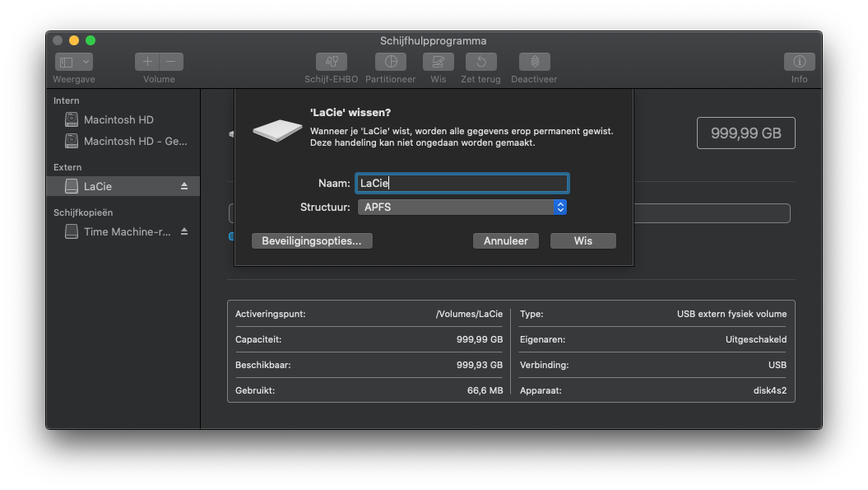Click the 'LaCie' wissen? dialog heading
Image resolution: width=868 pixels, height=490 pixels.
350,113
